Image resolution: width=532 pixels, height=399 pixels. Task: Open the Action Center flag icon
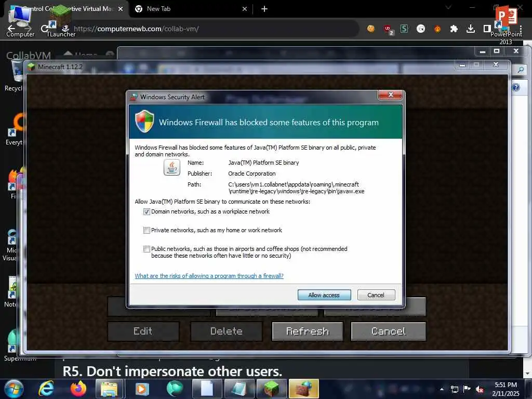(467, 389)
